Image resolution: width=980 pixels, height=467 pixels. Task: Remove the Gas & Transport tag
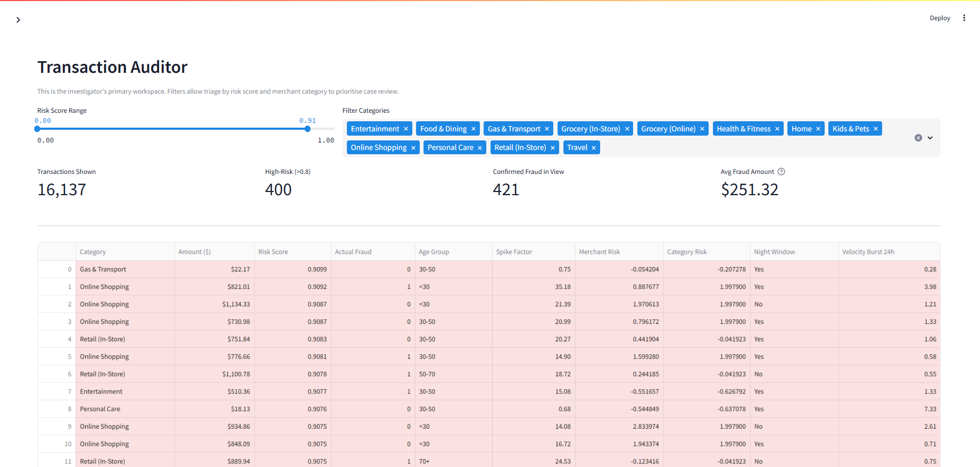pos(547,129)
